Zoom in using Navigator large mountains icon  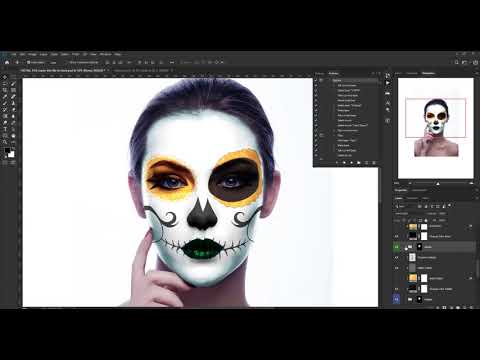(x=471, y=183)
